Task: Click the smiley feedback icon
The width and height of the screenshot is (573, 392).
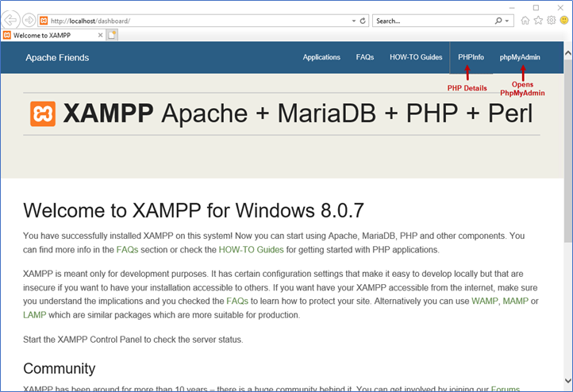Action: pos(564,21)
